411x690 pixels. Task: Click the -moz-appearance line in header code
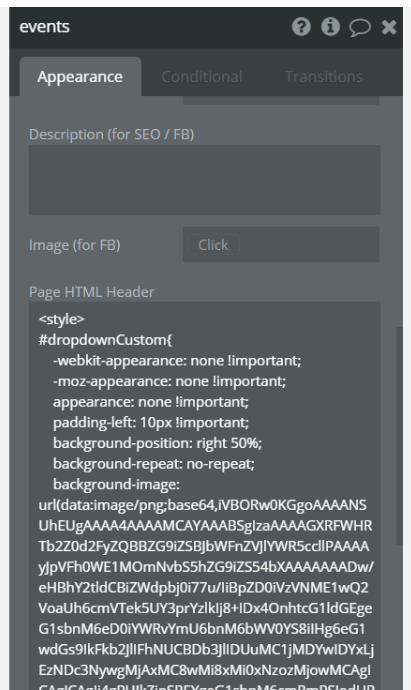[169, 381]
